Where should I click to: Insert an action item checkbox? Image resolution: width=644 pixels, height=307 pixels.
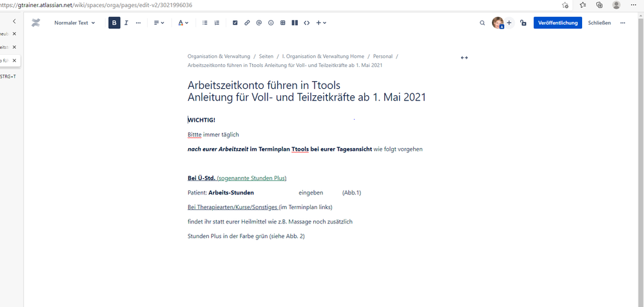coord(235,23)
